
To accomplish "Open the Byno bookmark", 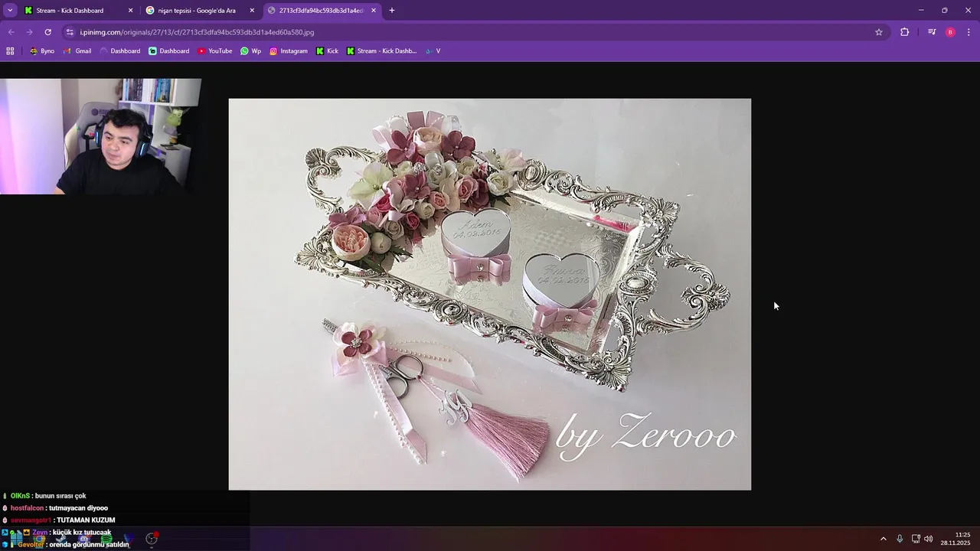I will [42, 51].
